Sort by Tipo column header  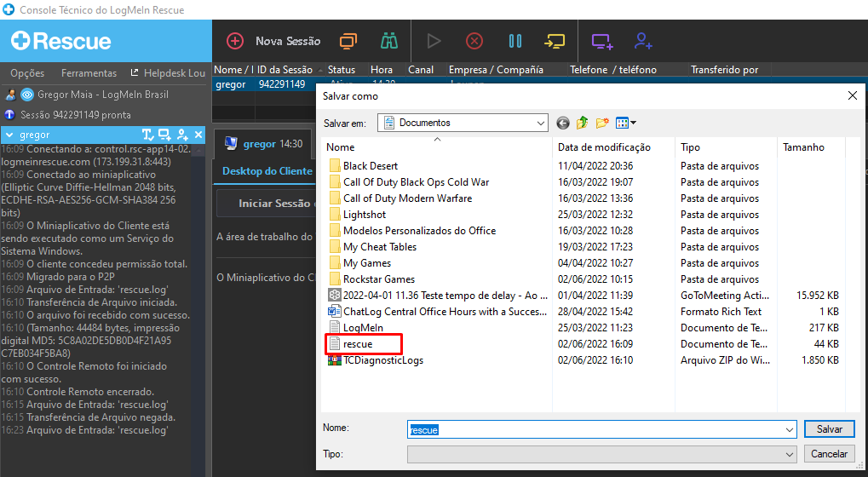click(x=726, y=147)
